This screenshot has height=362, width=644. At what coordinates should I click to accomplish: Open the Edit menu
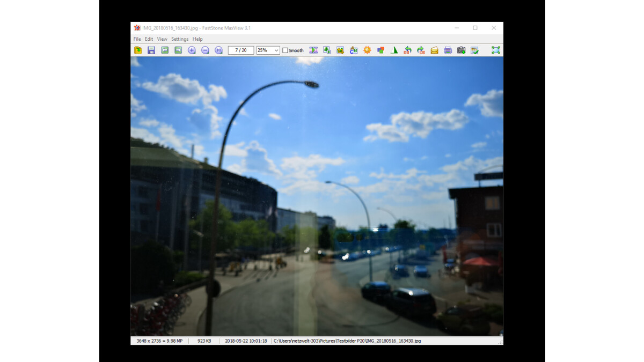[148, 39]
